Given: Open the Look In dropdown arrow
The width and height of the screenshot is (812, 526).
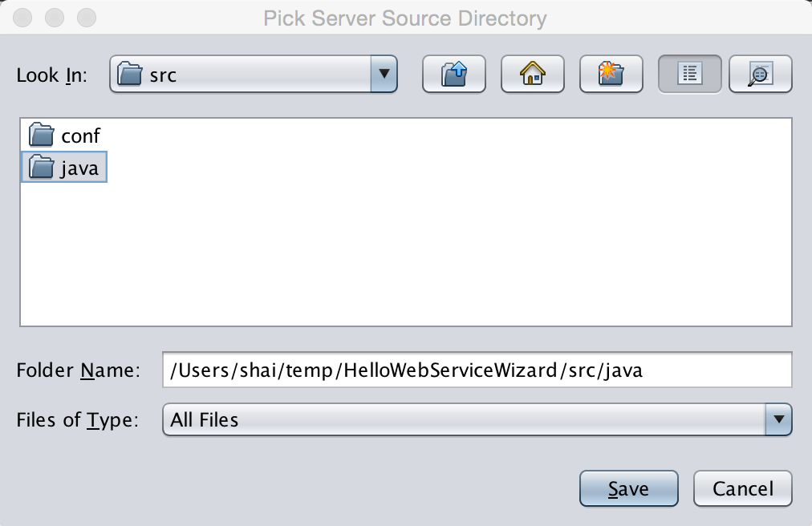Looking at the screenshot, I should (384, 74).
